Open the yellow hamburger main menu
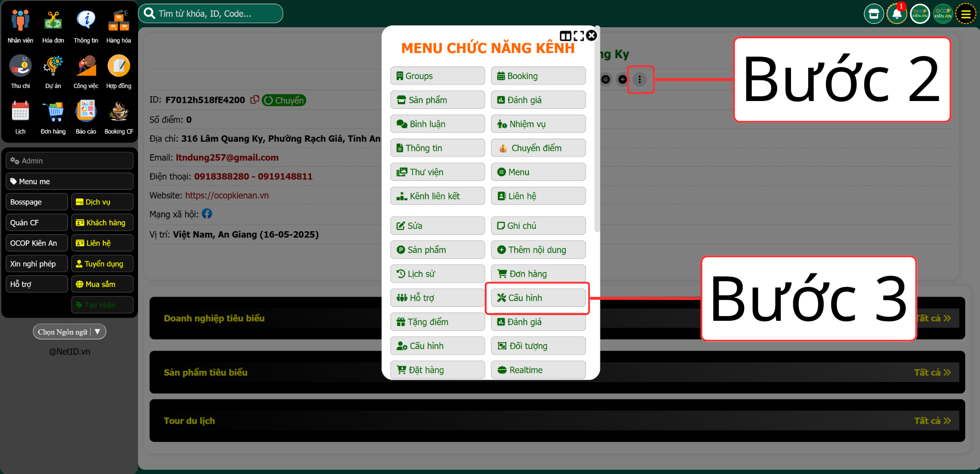 pyautogui.click(x=966, y=14)
